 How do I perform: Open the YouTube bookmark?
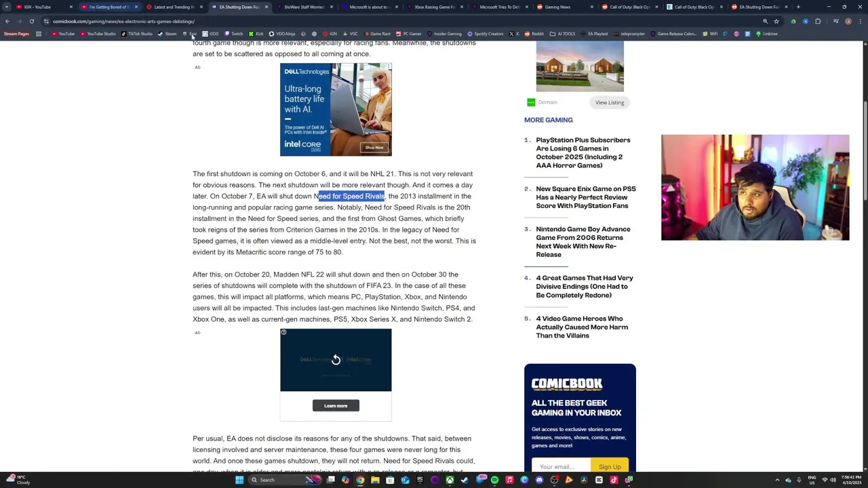(63, 34)
